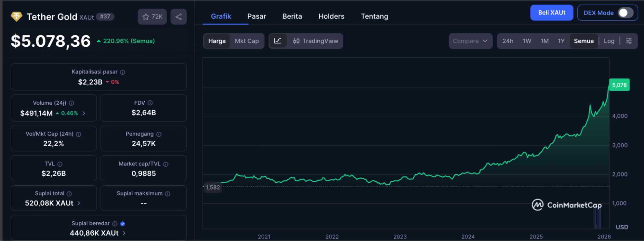Screen dimensions: 644x241
Task: Set the chart range to 1M
Action: click(544, 41)
